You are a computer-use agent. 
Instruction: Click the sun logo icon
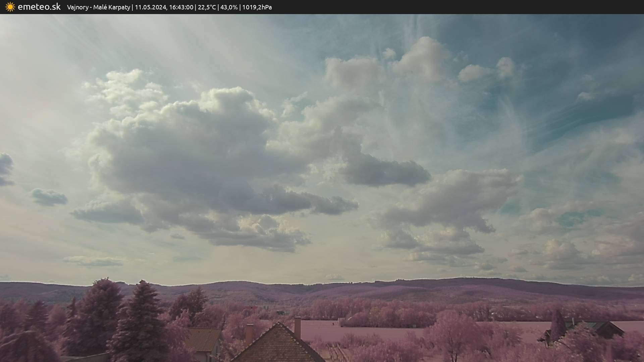pos(10,7)
